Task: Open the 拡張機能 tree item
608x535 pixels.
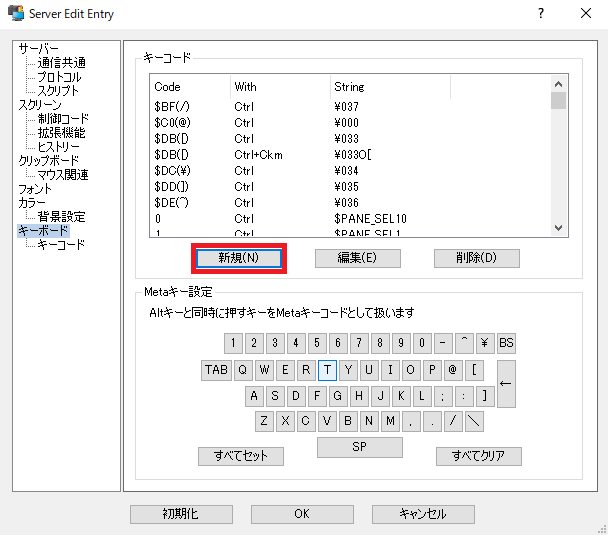Action: coord(62,133)
